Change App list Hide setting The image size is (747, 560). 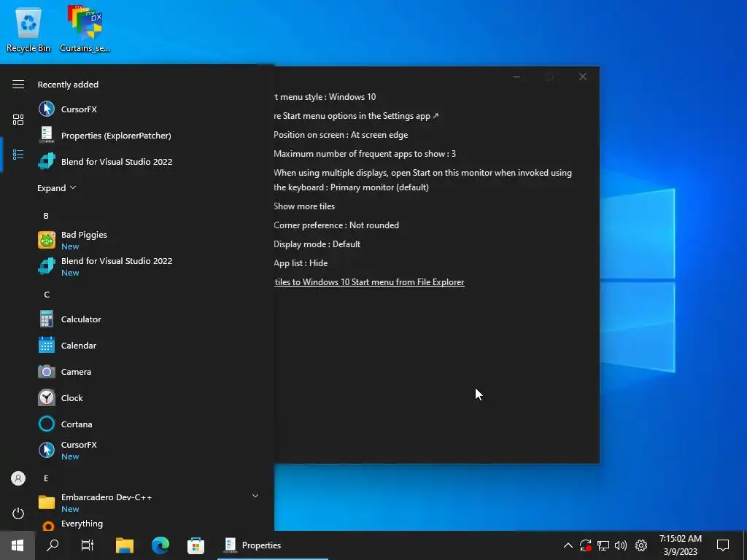301,263
